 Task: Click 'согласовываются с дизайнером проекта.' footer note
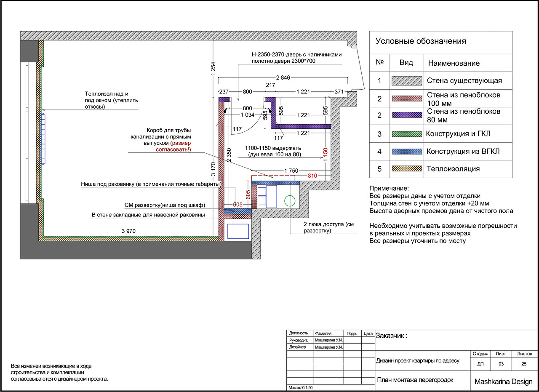59,379
